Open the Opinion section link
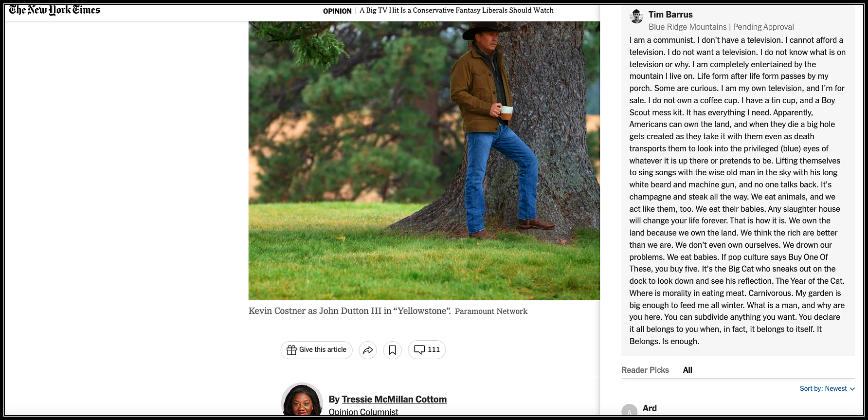Viewport: 868px width, 420px height. pyautogui.click(x=337, y=11)
